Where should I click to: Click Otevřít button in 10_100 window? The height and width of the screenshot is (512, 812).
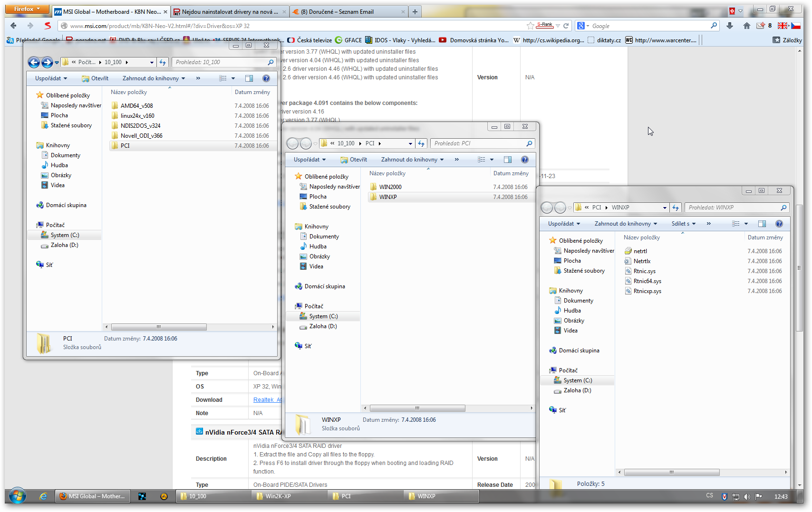95,78
